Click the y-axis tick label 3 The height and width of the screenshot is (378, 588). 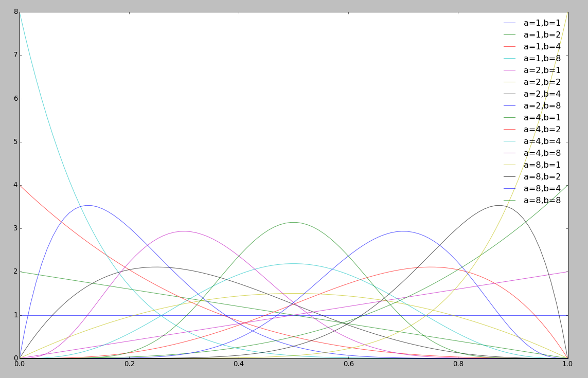pyautogui.click(x=16, y=228)
